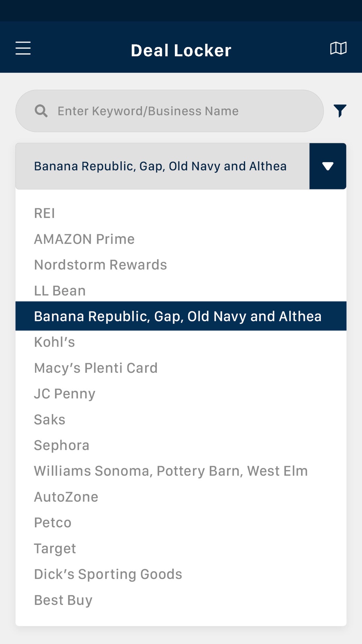Select Sephora in the dropdown list
The height and width of the screenshot is (644, 362).
click(181, 445)
